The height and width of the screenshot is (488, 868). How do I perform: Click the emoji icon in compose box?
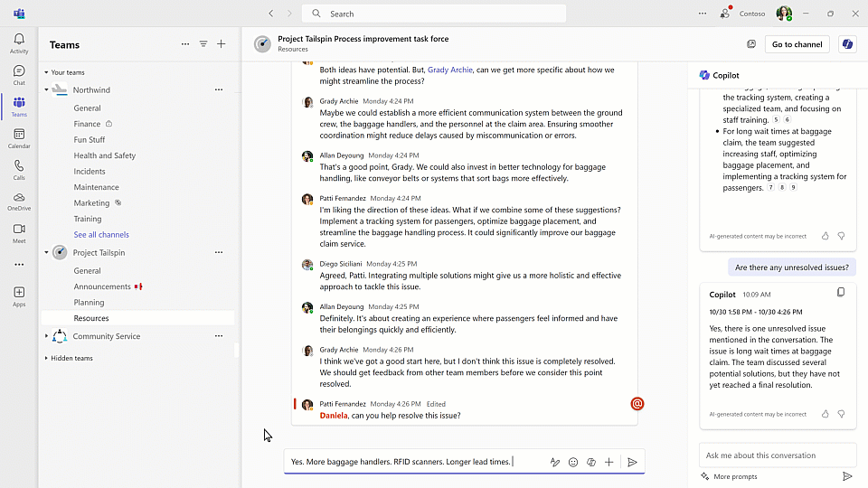[573, 462]
